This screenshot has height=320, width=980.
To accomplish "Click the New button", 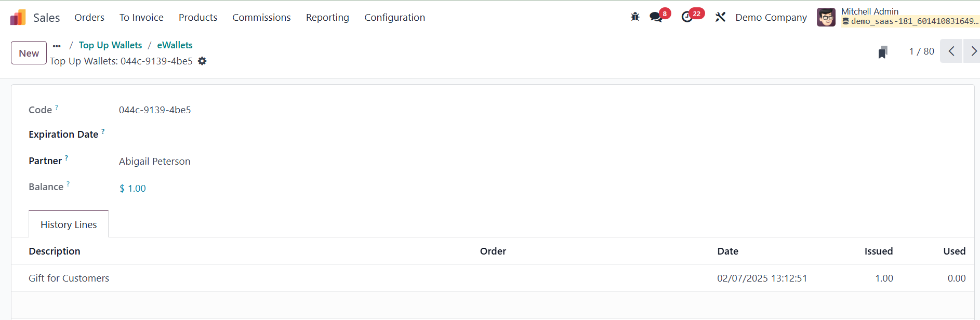I will [29, 53].
